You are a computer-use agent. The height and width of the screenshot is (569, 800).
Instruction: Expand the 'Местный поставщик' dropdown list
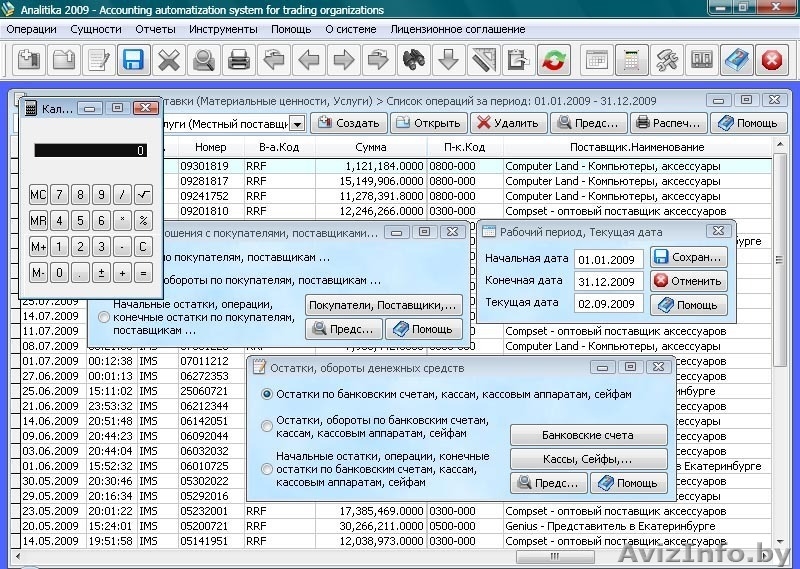[x=297, y=124]
